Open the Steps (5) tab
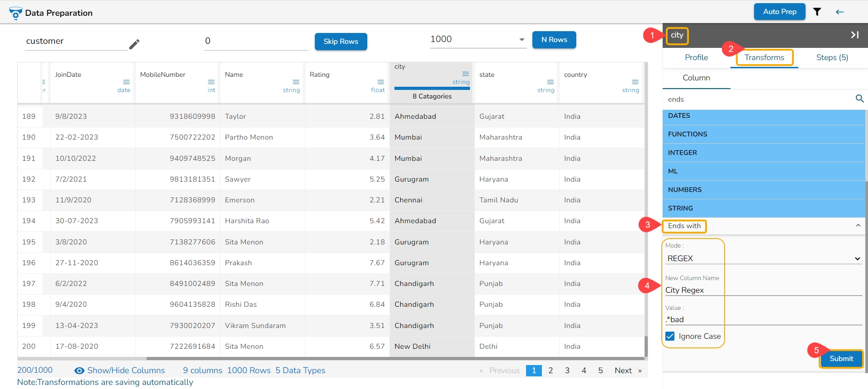 click(x=832, y=57)
